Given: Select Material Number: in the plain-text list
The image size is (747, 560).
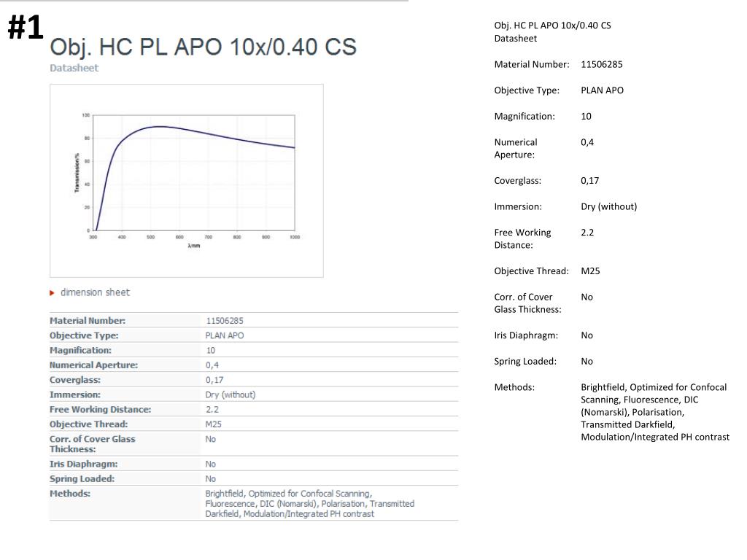Looking at the screenshot, I should (532, 64).
